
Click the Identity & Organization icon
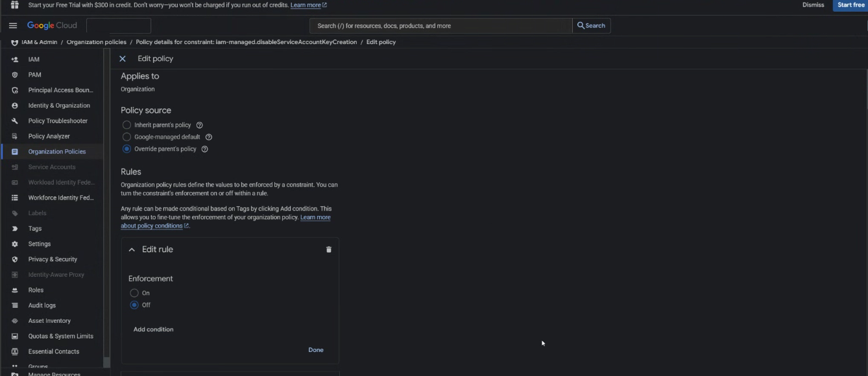[x=15, y=106]
